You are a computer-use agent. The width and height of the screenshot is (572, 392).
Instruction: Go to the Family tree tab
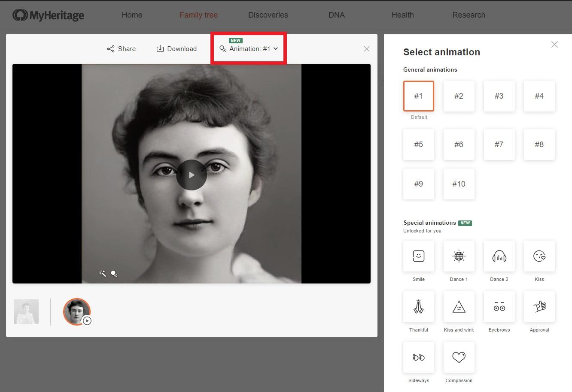click(x=198, y=15)
